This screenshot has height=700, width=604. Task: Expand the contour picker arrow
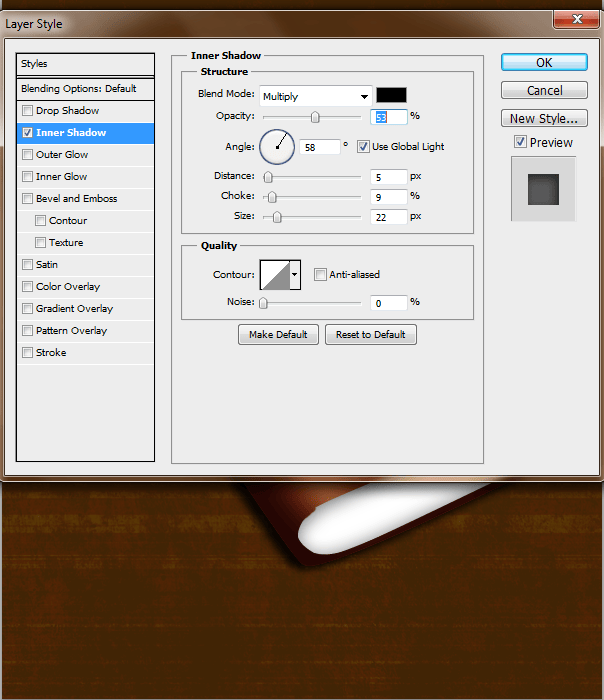pyautogui.click(x=295, y=274)
